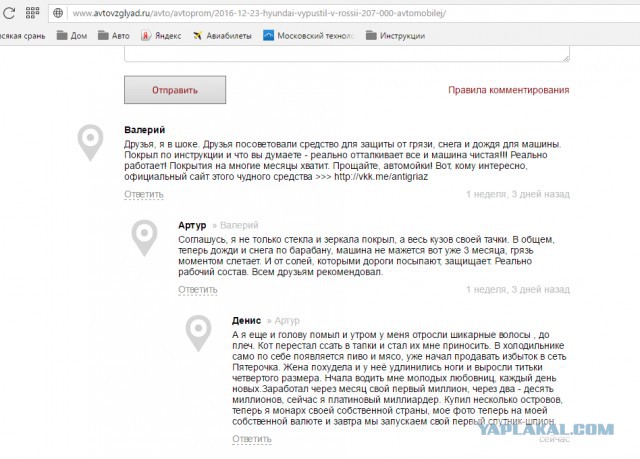Reply to Артур's comment with Ответить

198,290
